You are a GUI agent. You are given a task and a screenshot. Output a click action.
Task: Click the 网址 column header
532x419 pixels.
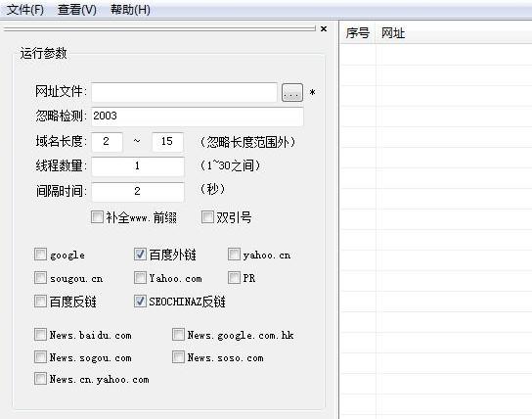click(393, 33)
